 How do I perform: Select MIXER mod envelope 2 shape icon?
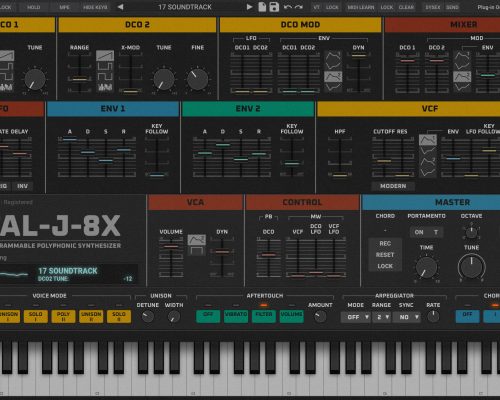pos(462,76)
